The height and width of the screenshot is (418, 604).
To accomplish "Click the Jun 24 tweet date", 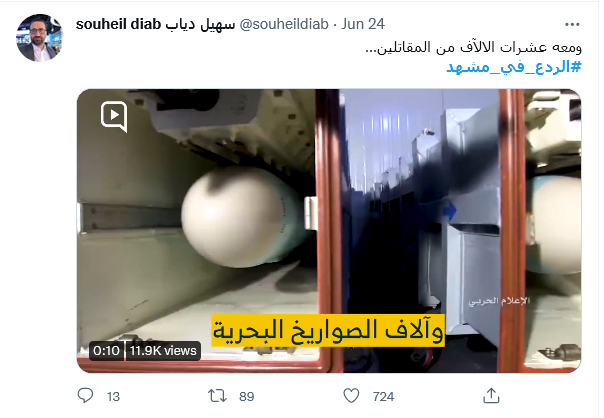I will click(x=362, y=24).
